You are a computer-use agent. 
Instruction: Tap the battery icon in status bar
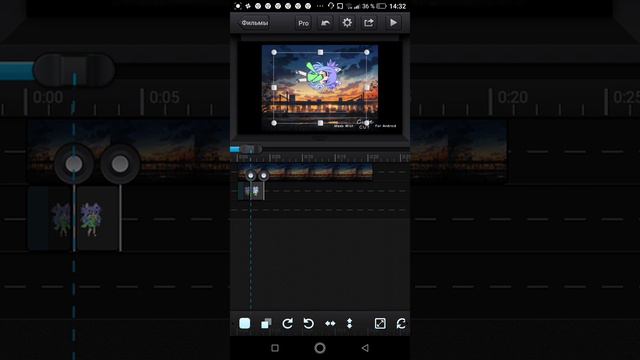[381, 6]
